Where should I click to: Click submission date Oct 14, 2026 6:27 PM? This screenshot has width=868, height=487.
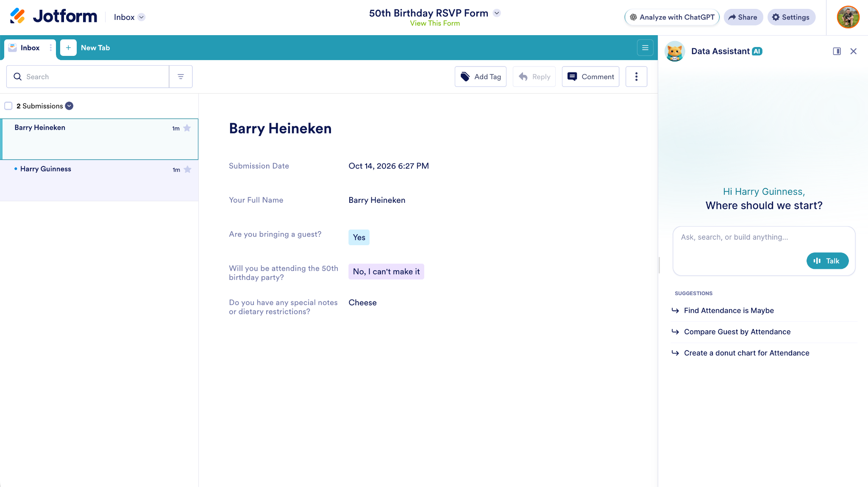389,166
